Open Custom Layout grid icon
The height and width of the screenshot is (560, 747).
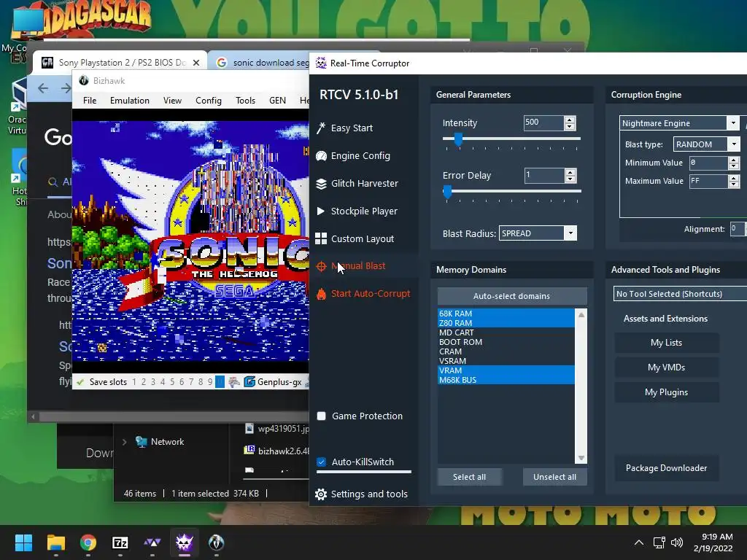pos(321,238)
